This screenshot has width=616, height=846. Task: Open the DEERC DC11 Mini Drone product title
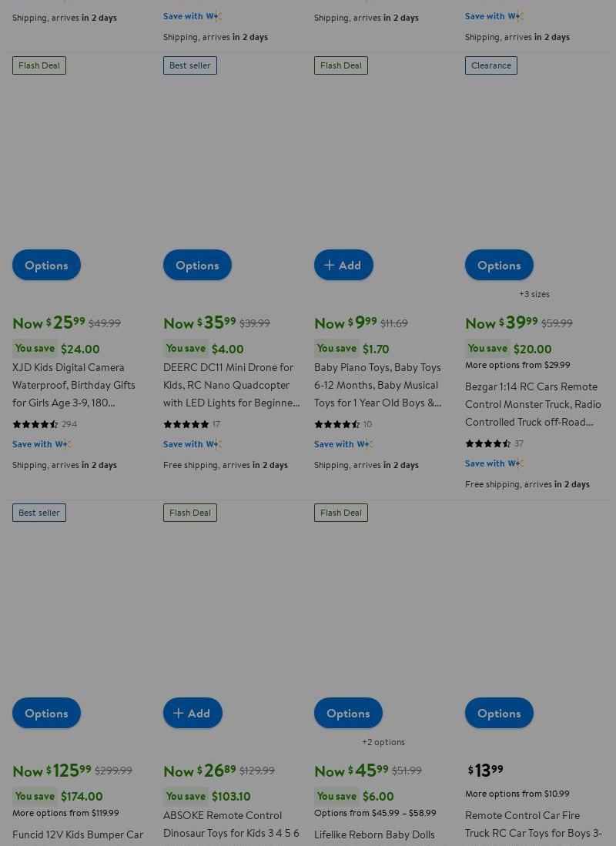231,385
